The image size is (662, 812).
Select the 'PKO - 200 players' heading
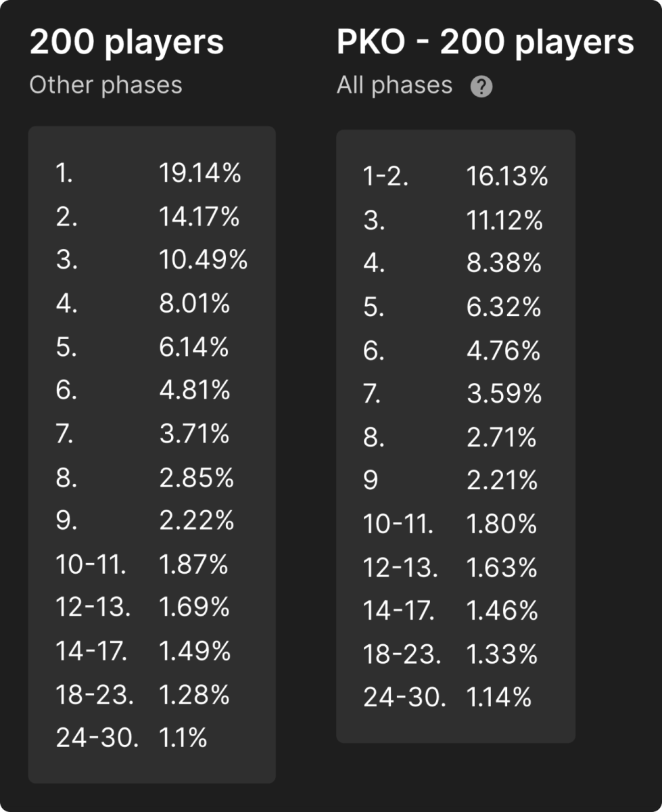486,43
